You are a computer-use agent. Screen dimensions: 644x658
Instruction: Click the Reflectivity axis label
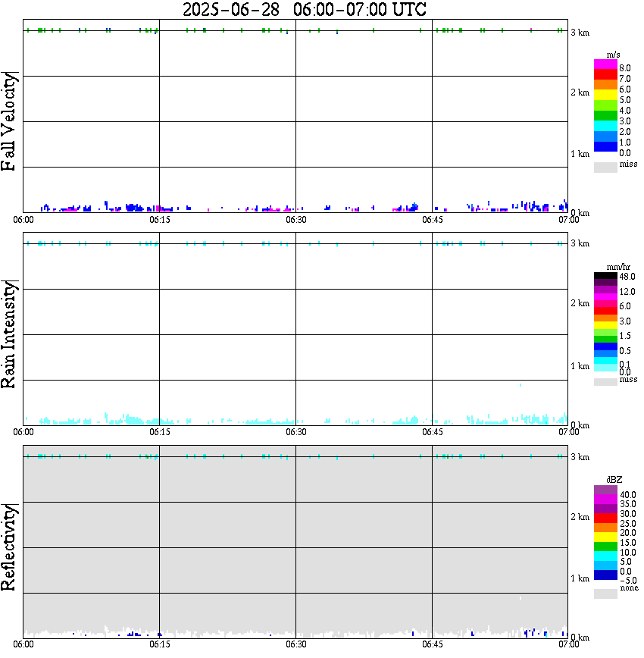[9, 547]
